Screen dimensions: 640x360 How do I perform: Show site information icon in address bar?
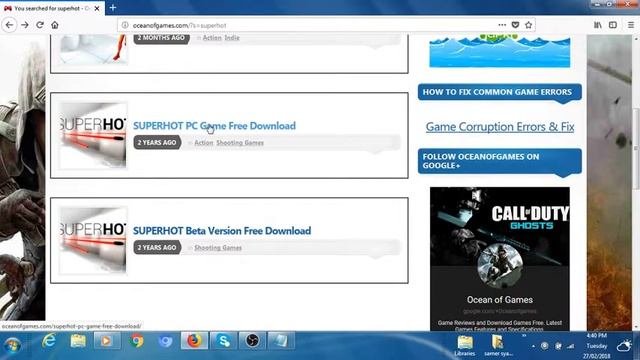coord(125,25)
